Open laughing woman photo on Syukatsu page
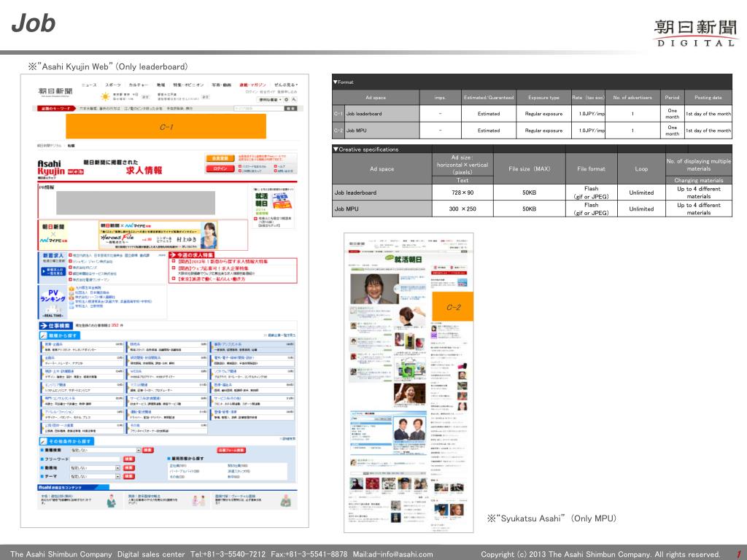The image size is (747, 560). coord(410,393)
